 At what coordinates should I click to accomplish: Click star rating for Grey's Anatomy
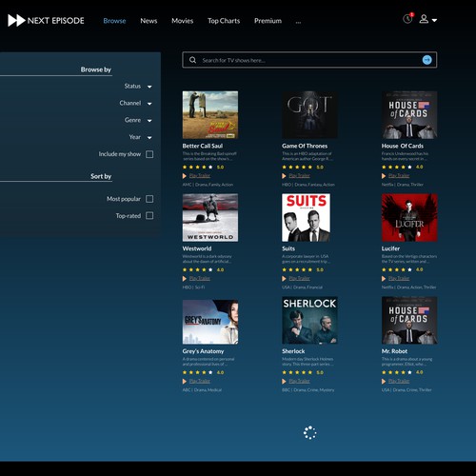coord(198,372)
